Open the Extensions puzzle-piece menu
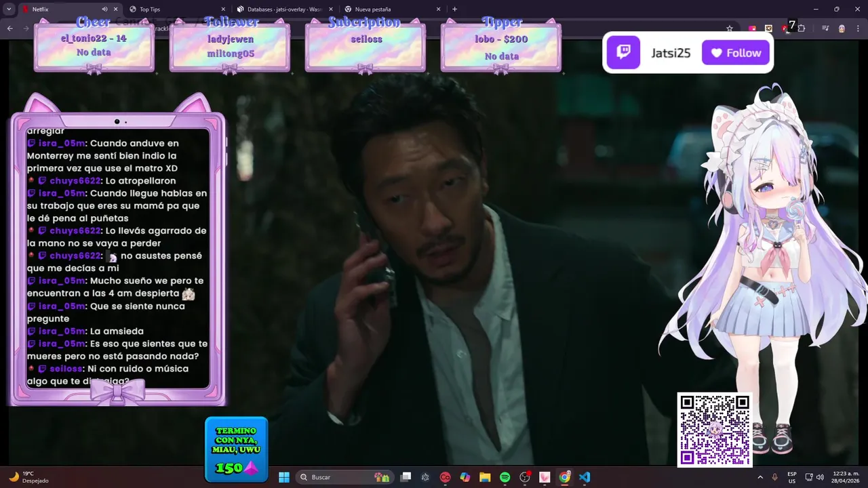868x488 pixels. click(802, 28)
